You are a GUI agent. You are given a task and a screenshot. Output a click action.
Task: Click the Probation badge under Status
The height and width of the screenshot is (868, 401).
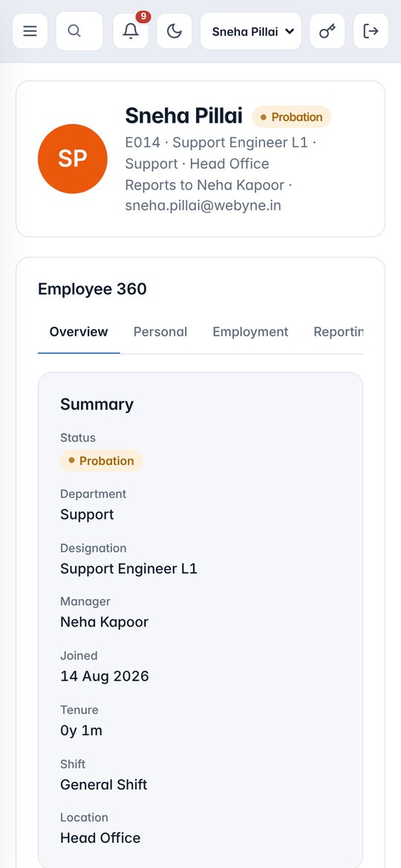click(x=101, y=461)
